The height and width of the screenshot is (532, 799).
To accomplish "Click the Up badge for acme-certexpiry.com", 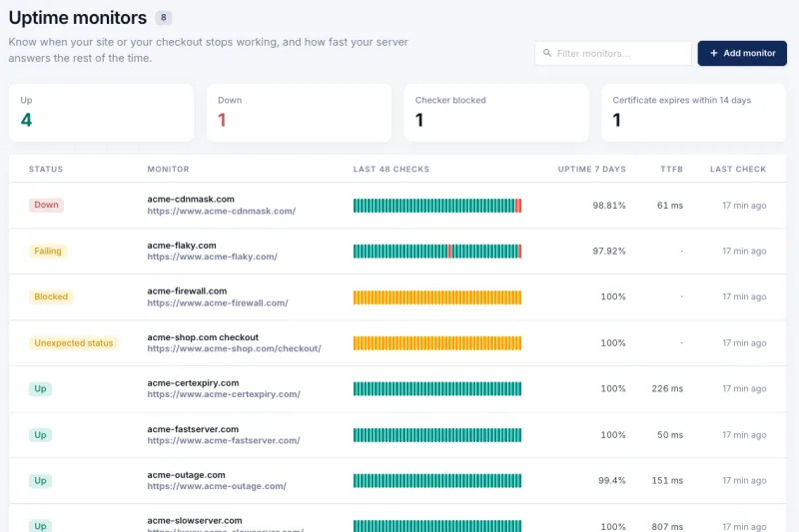I will tap(40, 389).
